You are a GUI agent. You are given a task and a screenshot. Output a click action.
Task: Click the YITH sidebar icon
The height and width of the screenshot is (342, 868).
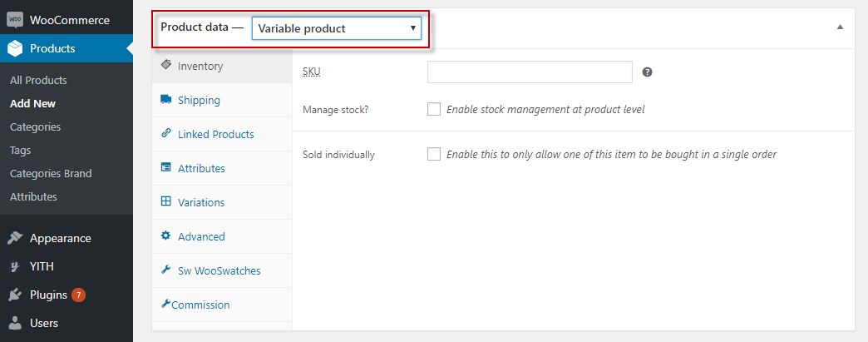(15, 266)
